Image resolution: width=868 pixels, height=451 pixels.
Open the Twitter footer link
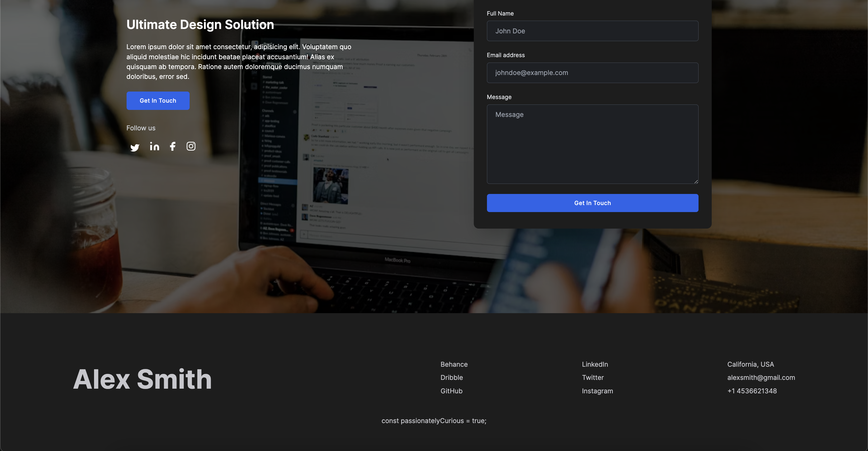pyautogui.click(x=592, y=378)
